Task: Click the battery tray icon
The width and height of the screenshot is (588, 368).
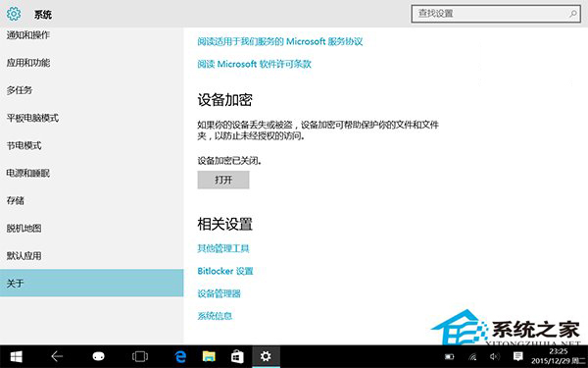Action: point(449,357)
